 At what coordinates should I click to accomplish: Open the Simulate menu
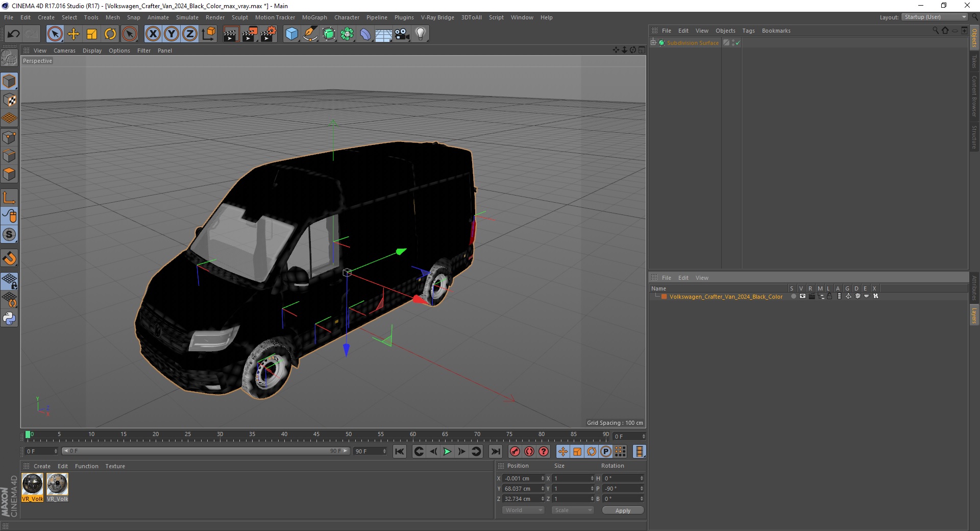click(187, 17)
